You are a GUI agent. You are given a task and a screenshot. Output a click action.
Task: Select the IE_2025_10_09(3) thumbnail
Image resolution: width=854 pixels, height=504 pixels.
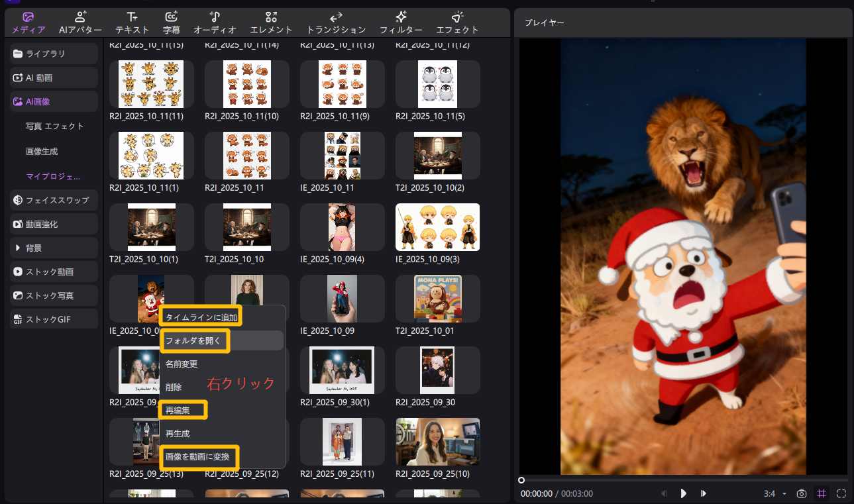point(437,227)
